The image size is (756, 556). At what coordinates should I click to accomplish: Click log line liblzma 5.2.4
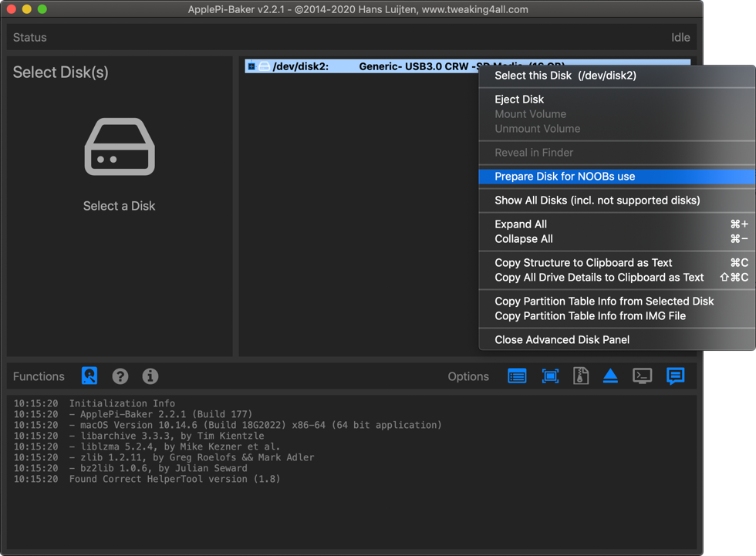pos(174,446)
